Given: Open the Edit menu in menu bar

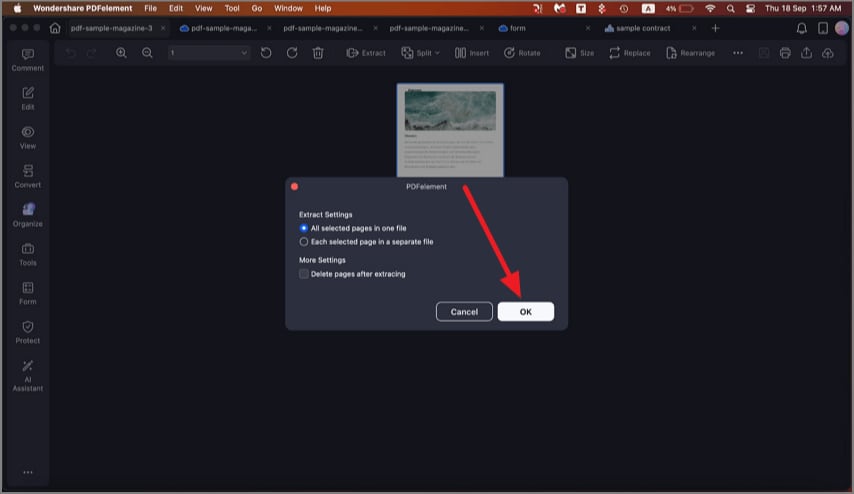Looking at the screenshot, I should point(176,8).
